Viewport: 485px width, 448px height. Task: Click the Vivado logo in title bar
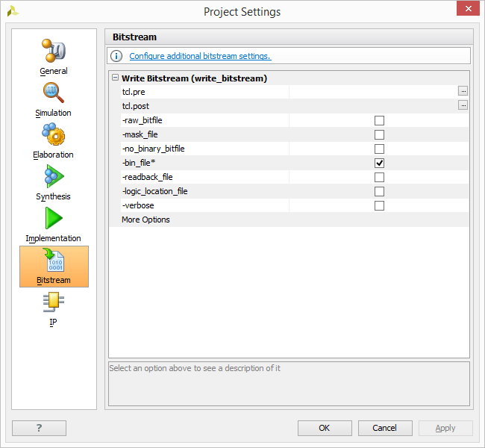coord(13,11)
